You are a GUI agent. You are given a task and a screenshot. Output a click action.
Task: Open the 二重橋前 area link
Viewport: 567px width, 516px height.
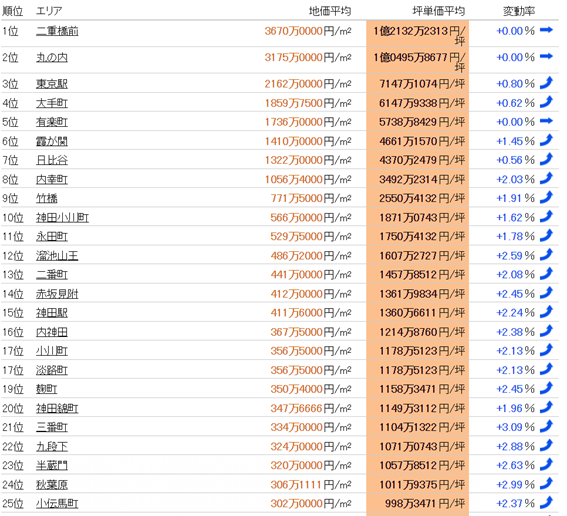(57, 31)
